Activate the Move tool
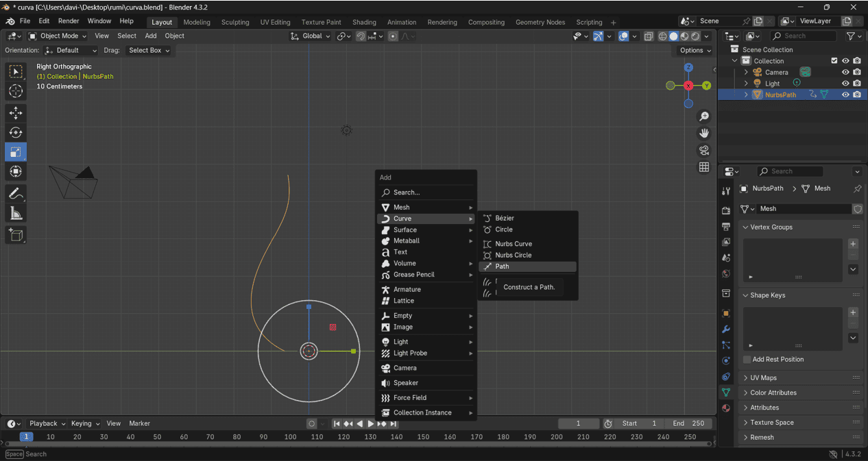 pyautogui.click(x=16, y=113)
